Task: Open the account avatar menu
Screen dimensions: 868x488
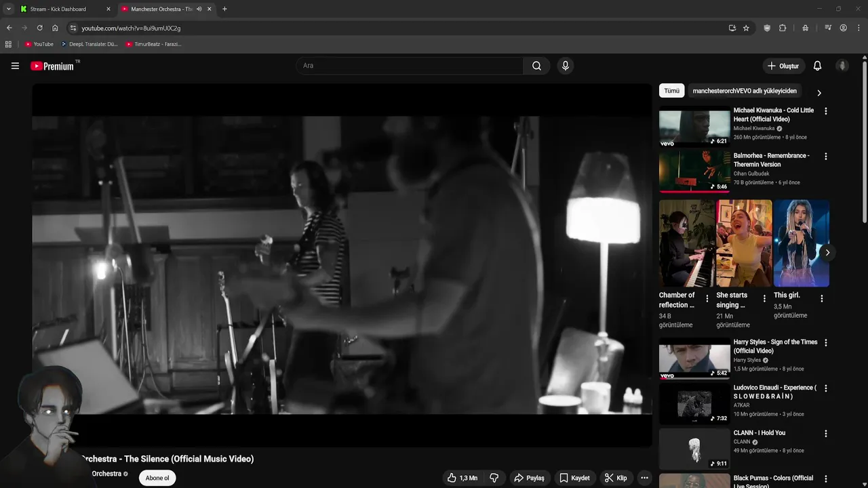Action: click(x=842, y=66)
